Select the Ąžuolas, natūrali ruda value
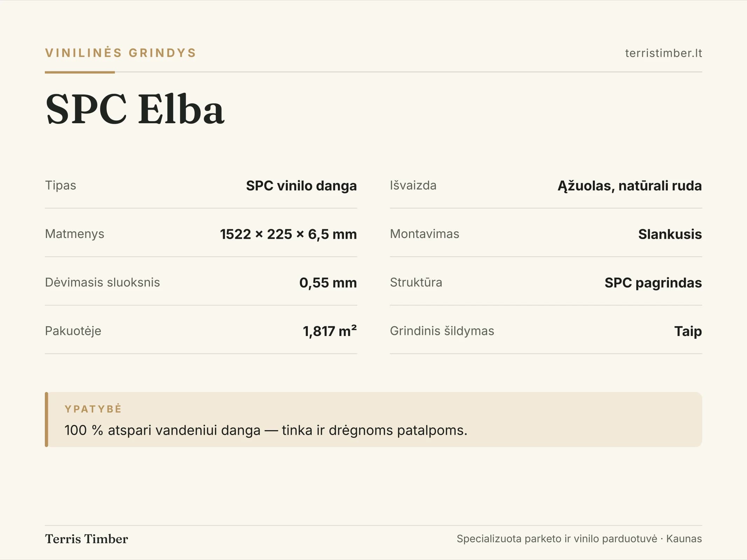 [x=630, y=185]
